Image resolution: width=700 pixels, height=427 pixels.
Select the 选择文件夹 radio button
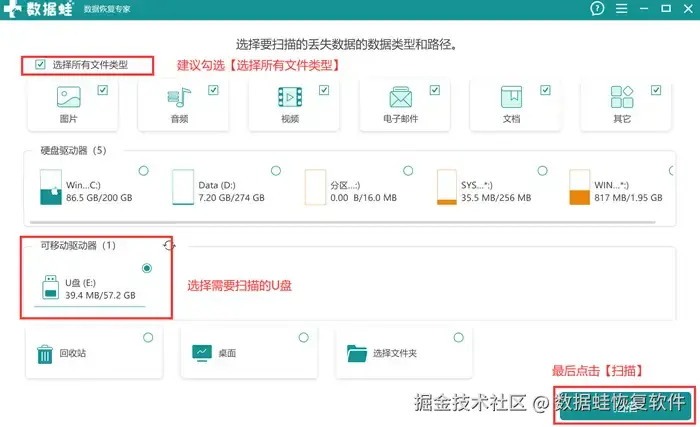(x=458, y=338)
